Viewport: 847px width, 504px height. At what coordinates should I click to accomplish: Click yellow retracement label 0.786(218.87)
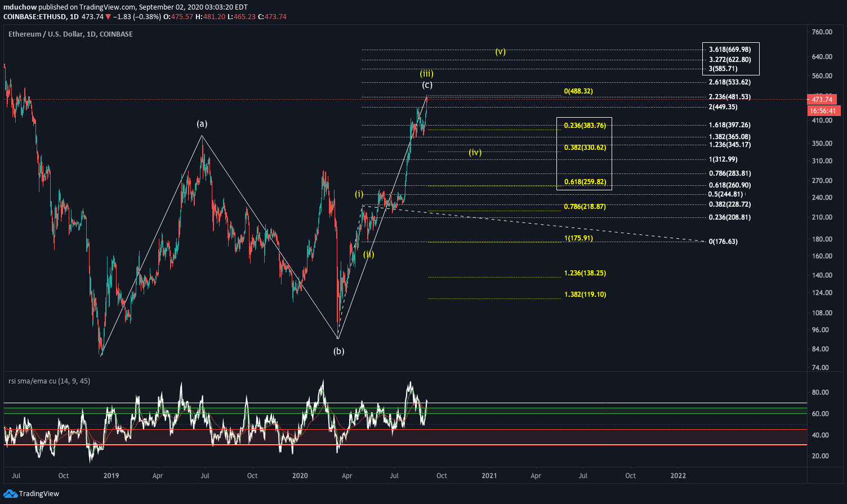coord(585,207)
